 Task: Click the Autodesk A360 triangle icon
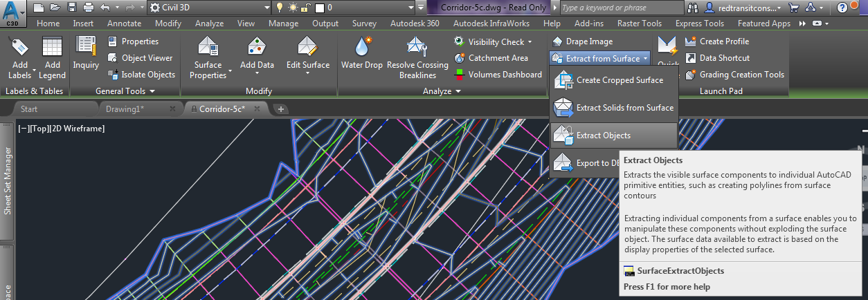click(811, 8)
